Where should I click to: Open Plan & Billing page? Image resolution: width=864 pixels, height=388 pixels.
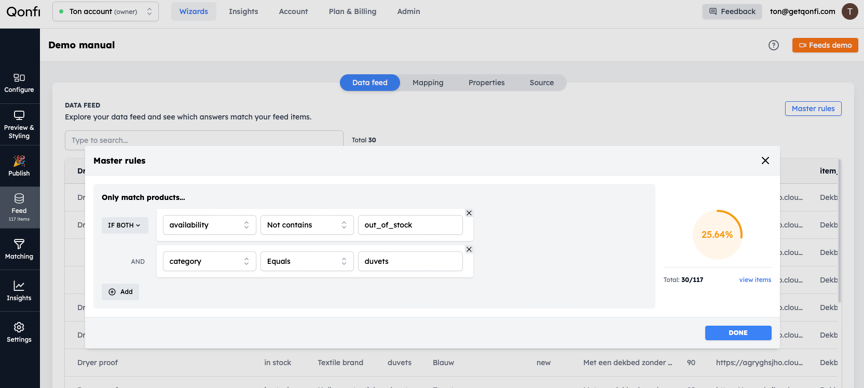pyautogui.click(x=353, y=11)
